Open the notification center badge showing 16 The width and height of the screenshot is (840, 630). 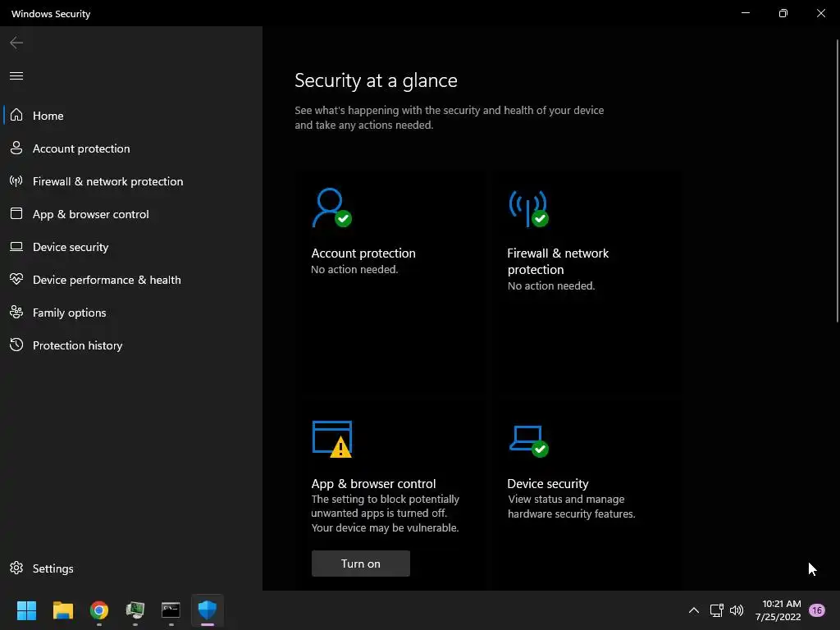(817, 610)
